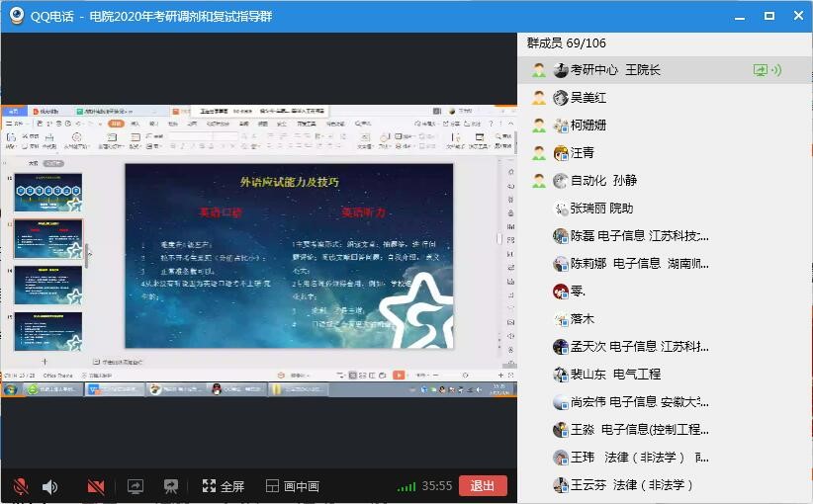Toggle 画中画 picture-in-picture mode
The width and height of the screenshot is (813, 504).
click(x=292, y=486)
